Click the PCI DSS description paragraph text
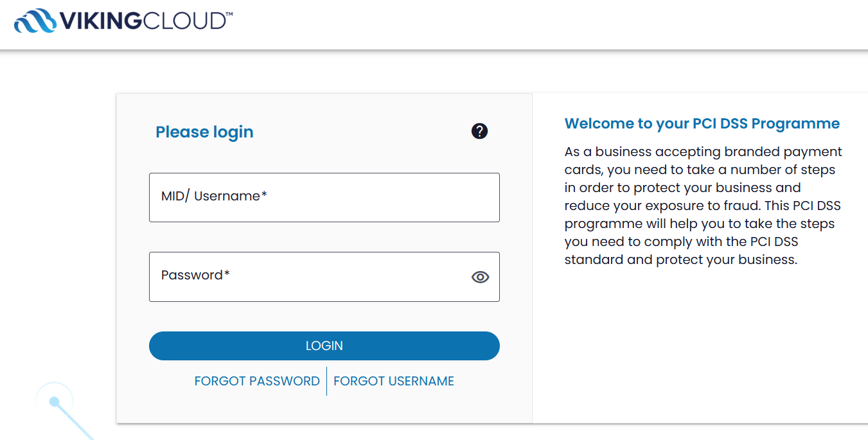 click(704, 206)
